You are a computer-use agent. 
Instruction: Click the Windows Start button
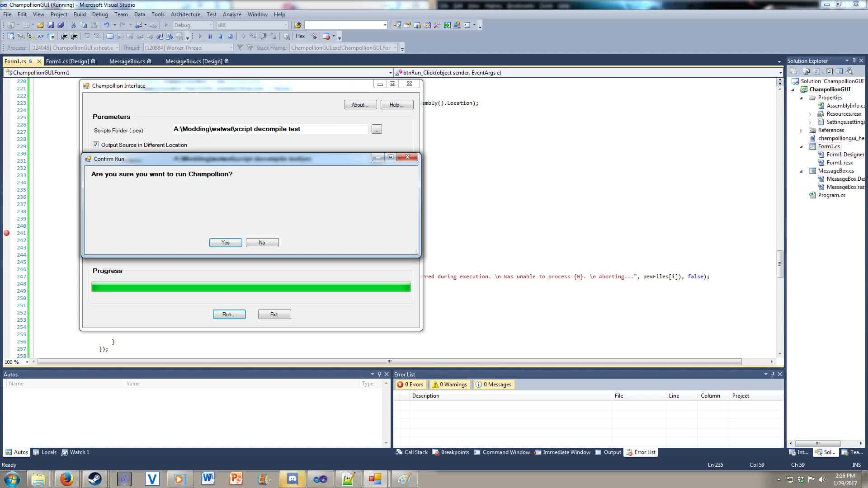tap(12, 479)
